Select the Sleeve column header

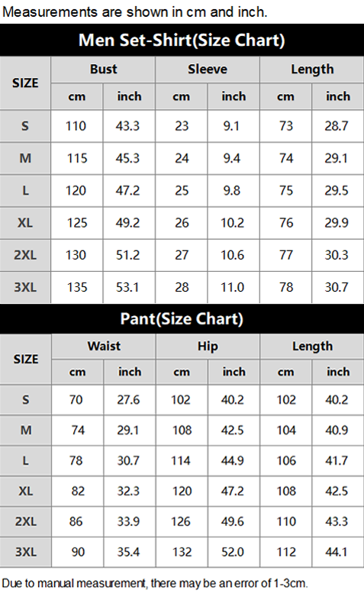(208, 69)
